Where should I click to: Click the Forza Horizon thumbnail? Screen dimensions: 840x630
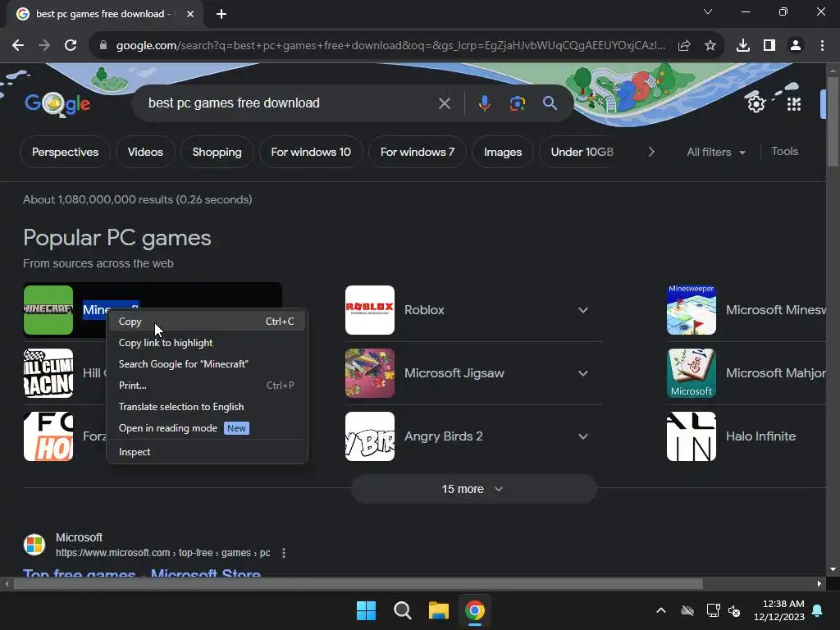tap(48, 436)
